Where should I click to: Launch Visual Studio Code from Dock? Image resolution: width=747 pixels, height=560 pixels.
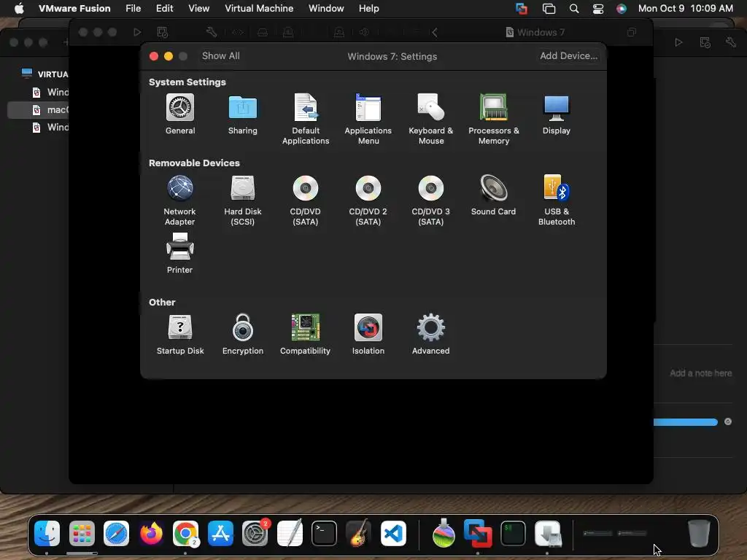pos(393,533)
